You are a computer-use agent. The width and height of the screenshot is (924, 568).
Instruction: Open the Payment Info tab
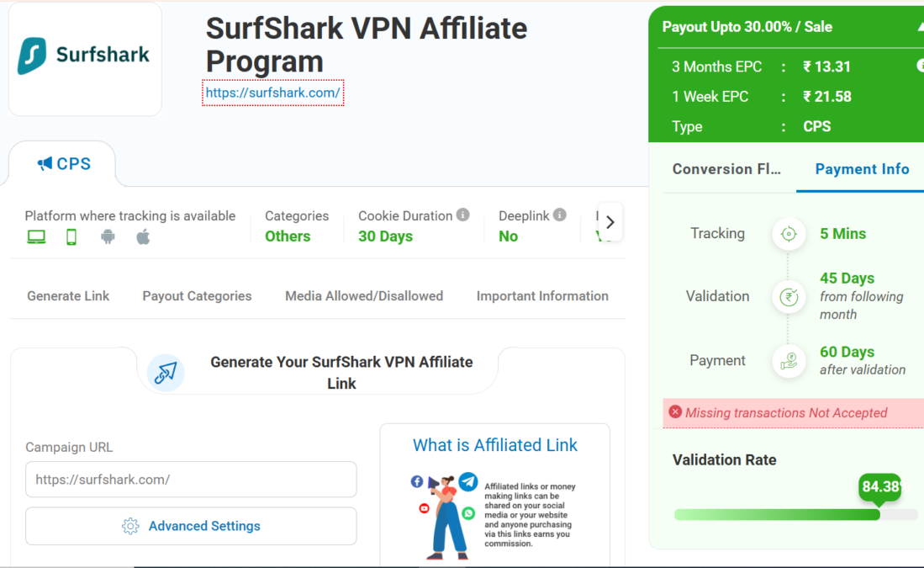tap(862, 169)
